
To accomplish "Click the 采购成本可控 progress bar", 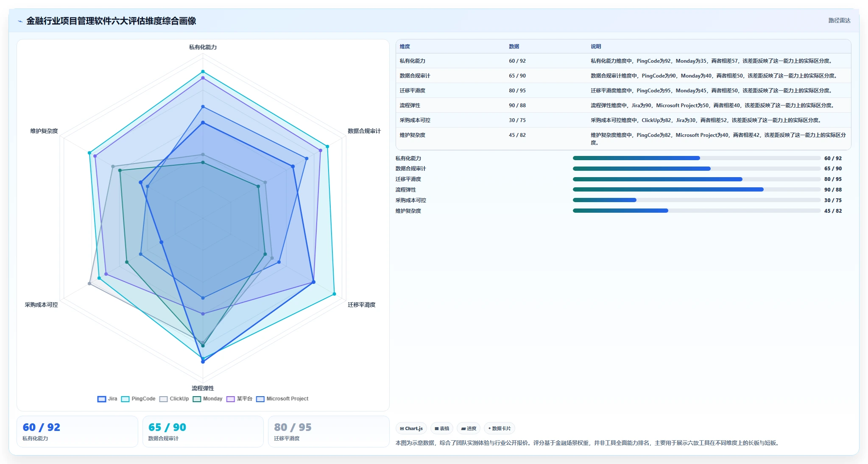I will tap(697, 200).
